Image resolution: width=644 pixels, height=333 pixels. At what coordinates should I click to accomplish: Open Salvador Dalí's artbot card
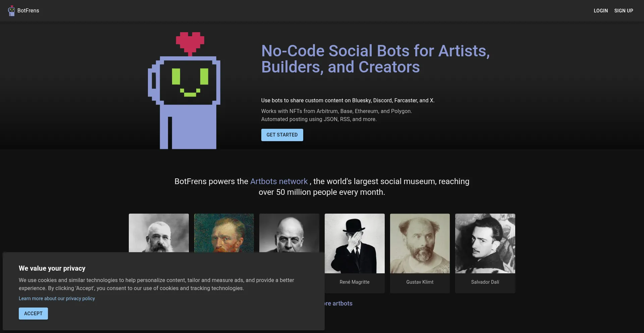point(485,243)
